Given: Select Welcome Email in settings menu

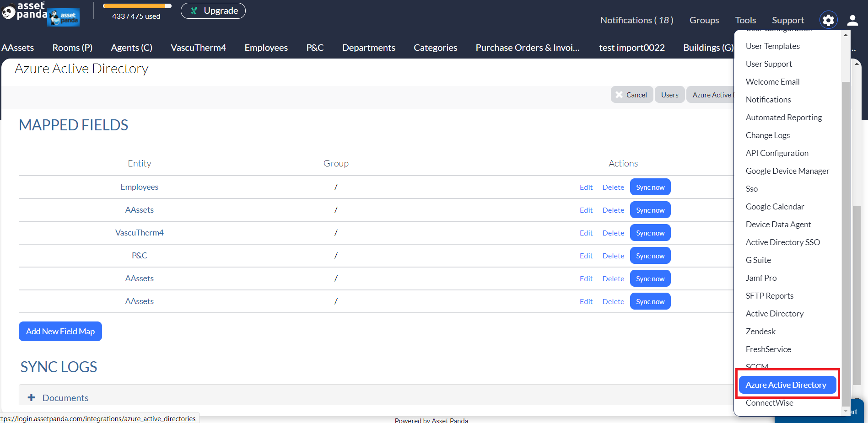Looking at the screenshot, I should point(772,82).
